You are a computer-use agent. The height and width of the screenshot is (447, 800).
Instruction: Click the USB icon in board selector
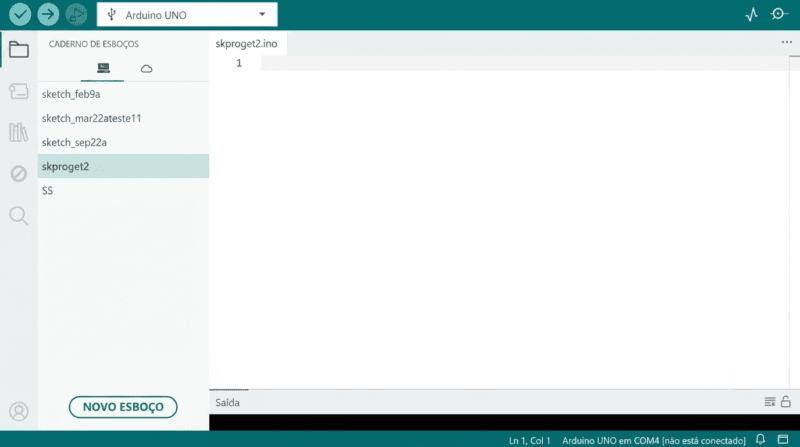(112, 15)
